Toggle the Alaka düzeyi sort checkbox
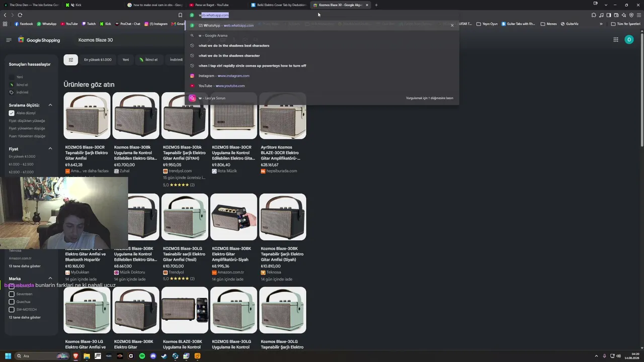The image size is (644, 362). click(12, 113)
